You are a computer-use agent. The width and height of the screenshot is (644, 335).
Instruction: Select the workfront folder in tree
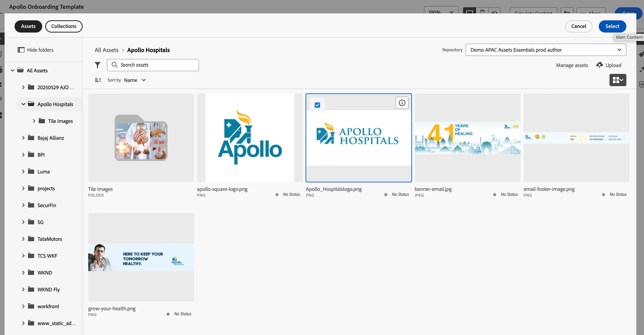(48, 306)
